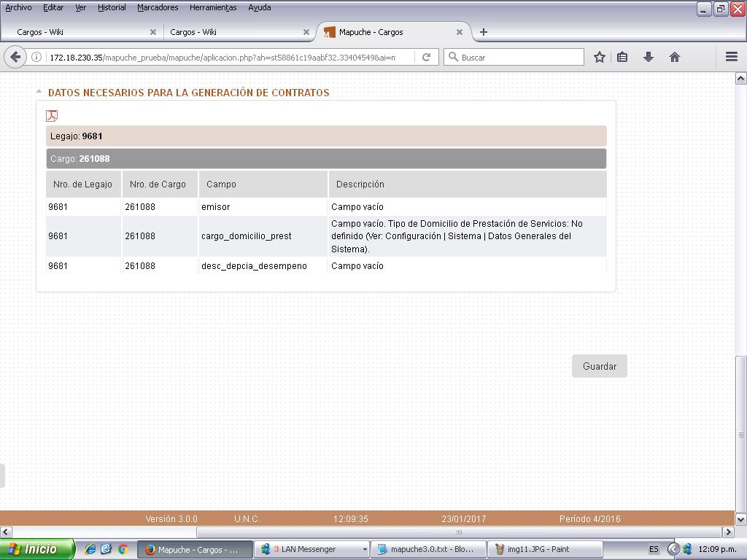
Task: Show bookmarks list icon in toolbar
Action: pos(622,57)
